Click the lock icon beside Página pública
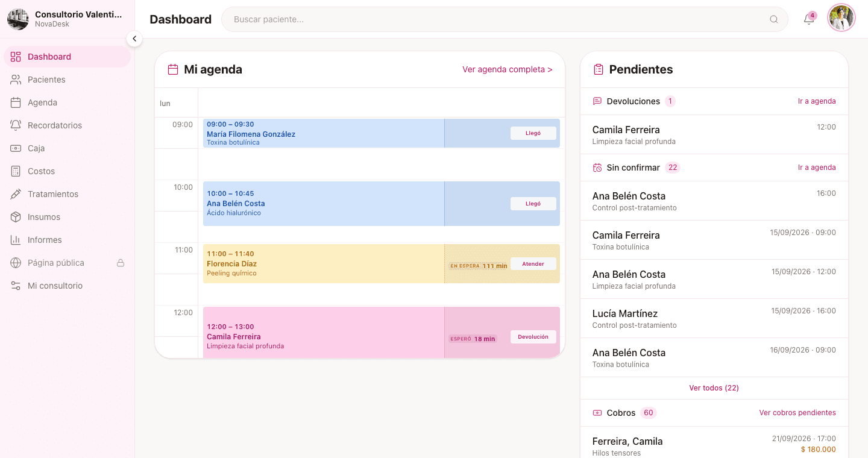 pyautogui.click(x=121, y=263)
